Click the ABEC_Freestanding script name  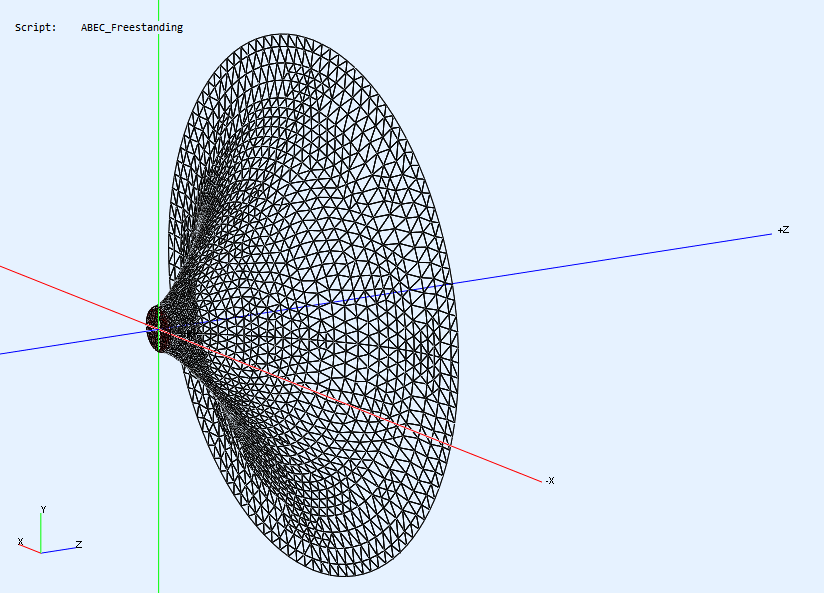[x=132, y=27]
